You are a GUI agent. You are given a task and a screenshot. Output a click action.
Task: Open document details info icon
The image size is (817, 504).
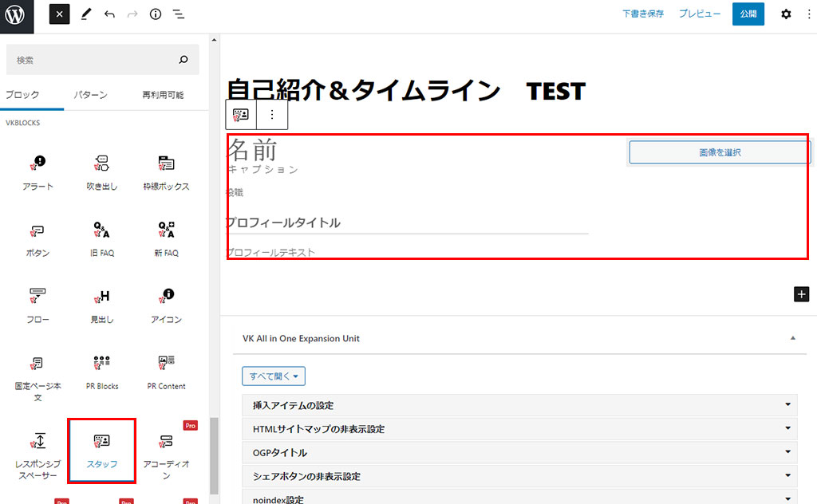point(156,14)
